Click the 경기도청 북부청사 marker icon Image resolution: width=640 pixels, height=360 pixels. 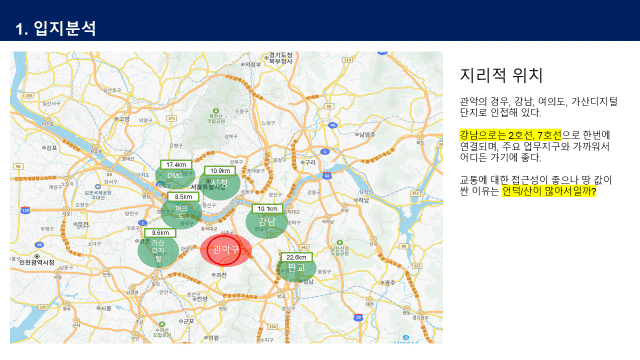(x=266, y=58)
